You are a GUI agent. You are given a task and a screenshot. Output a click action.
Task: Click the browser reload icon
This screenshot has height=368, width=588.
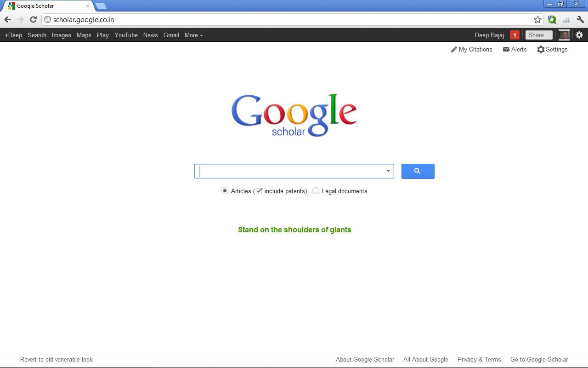coord(33,19)
